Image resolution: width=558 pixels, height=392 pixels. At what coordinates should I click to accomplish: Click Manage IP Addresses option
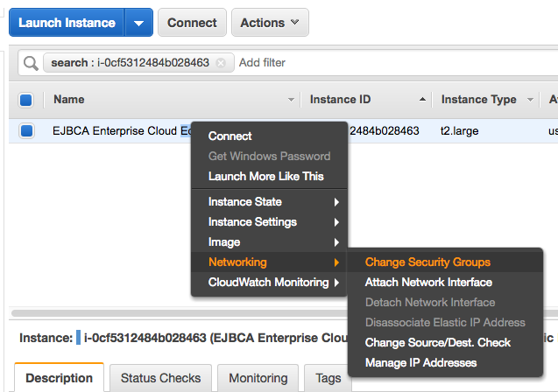point(420,362)
